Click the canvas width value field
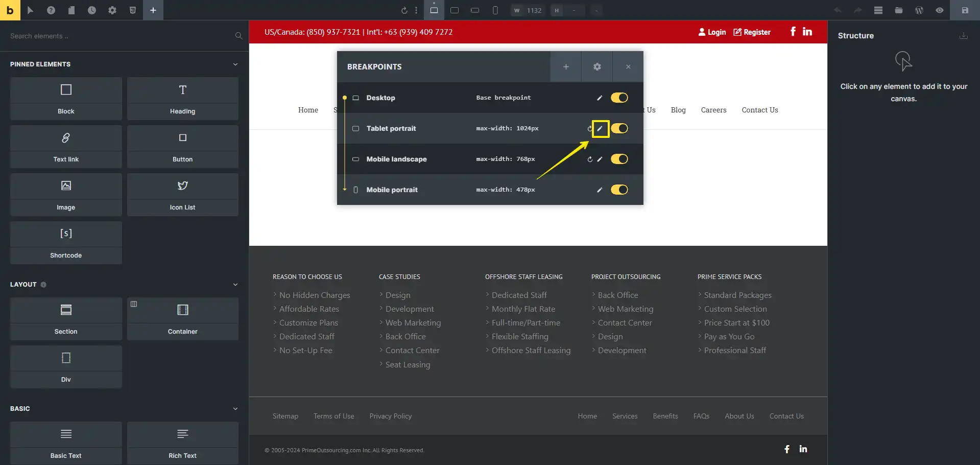980x465 pixels. click(x=534, y=10)
